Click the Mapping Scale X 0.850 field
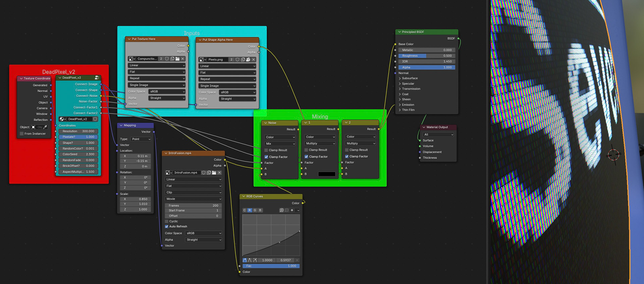 point(136,199)
